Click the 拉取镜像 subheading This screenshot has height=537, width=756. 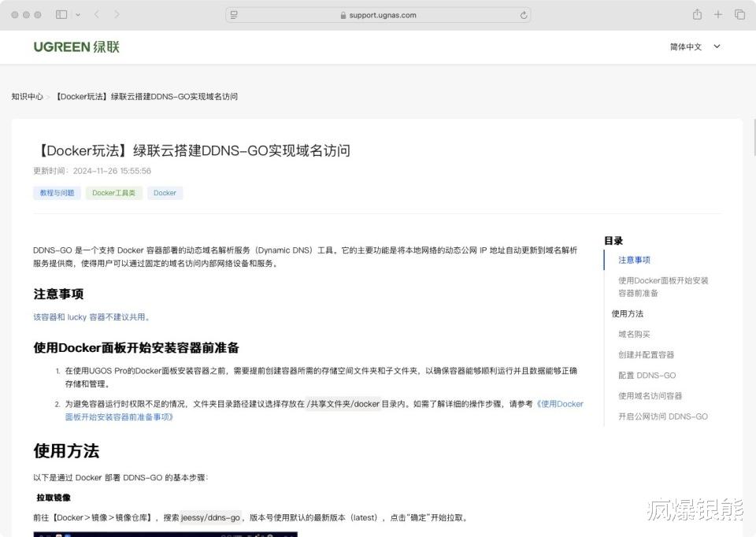click(x=54, y=498)
